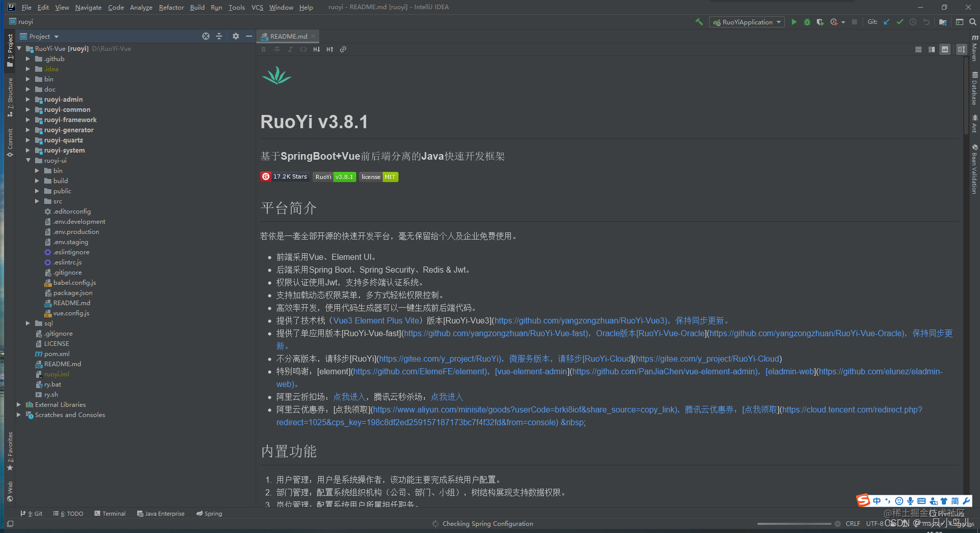Collapse RuoYi-Vue root node
Image resolution: width=980 pixels, height=533 pixels.
[x=19, y=49]
